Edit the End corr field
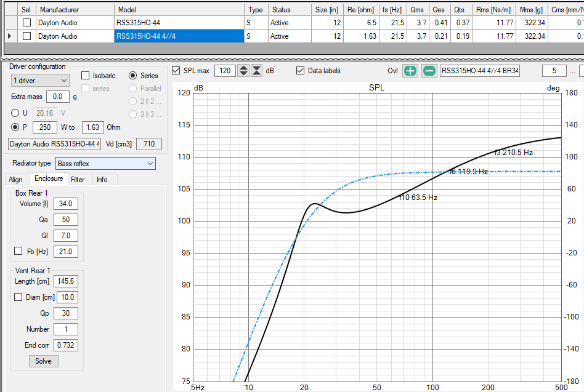584x392 pixels. pos(66,345)
